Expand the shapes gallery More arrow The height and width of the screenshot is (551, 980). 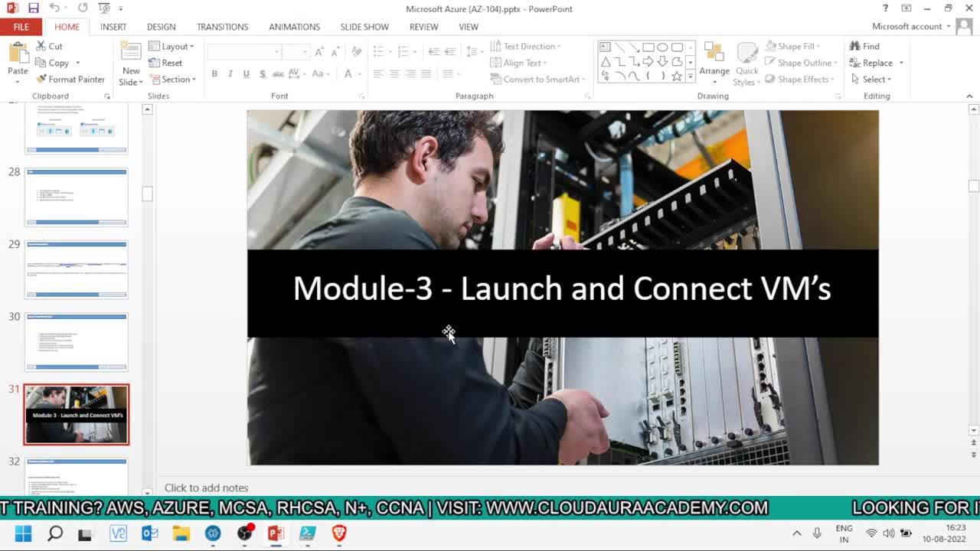pos(690,76)
